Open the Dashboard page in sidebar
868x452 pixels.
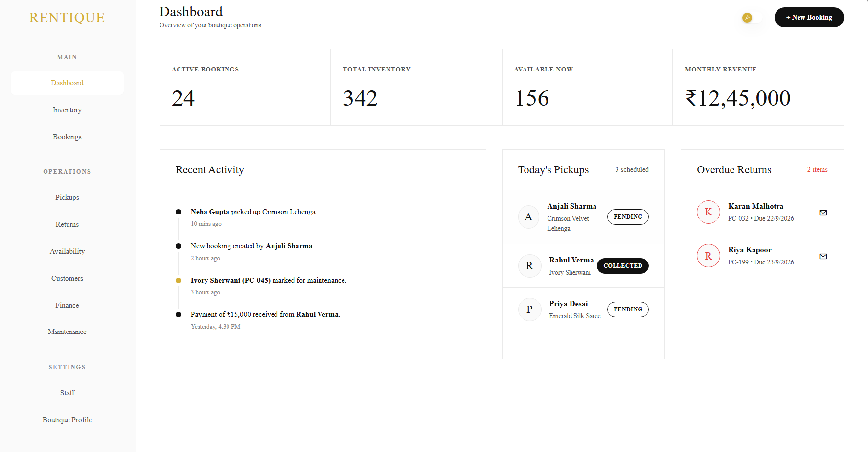pos(67,83)
